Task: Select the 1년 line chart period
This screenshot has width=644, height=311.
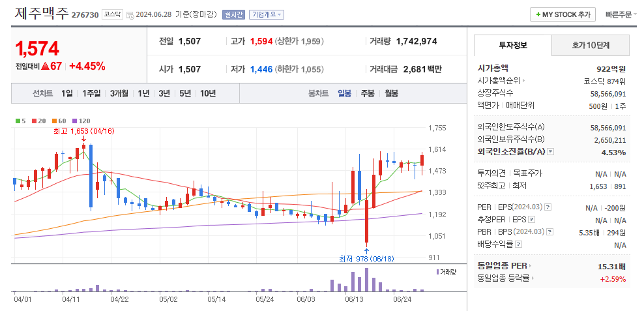Action: tap(143, 93)
